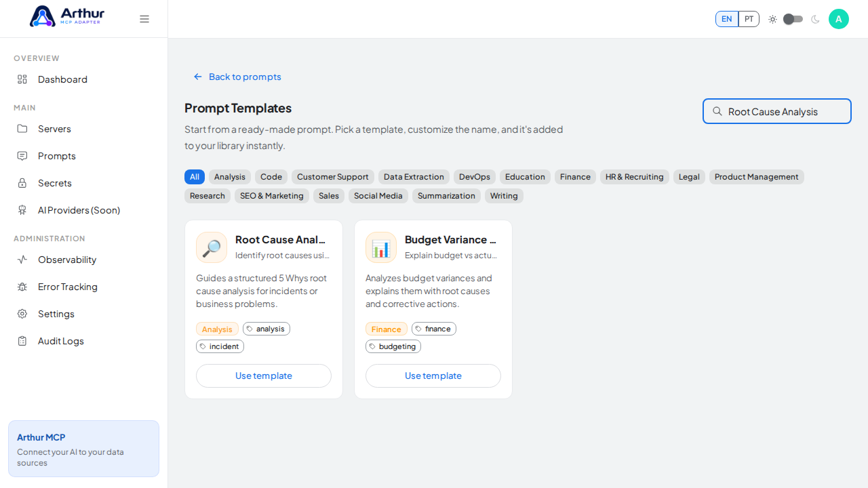This screenshot has width=868, height=488.
Task: Use the Root Cause Analysis template
Action: (264, 375)
